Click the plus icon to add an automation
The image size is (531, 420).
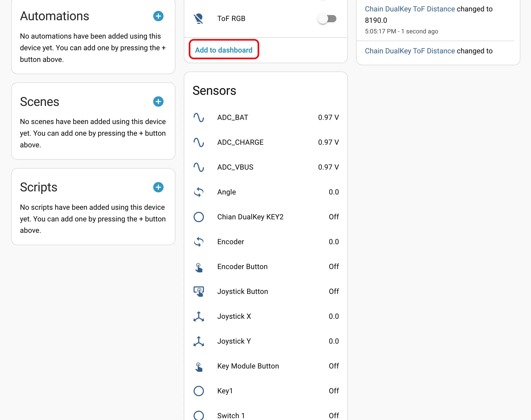(x=158, y=16)
